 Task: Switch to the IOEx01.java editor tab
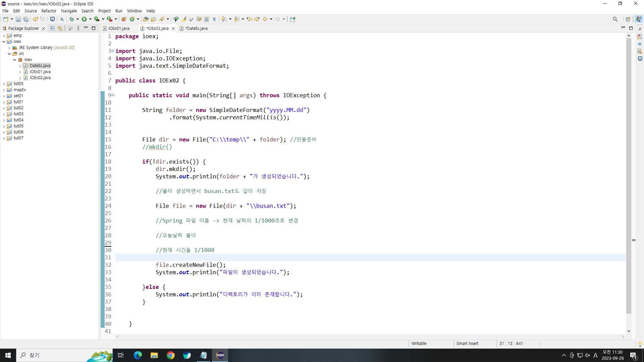click(119, 28)
